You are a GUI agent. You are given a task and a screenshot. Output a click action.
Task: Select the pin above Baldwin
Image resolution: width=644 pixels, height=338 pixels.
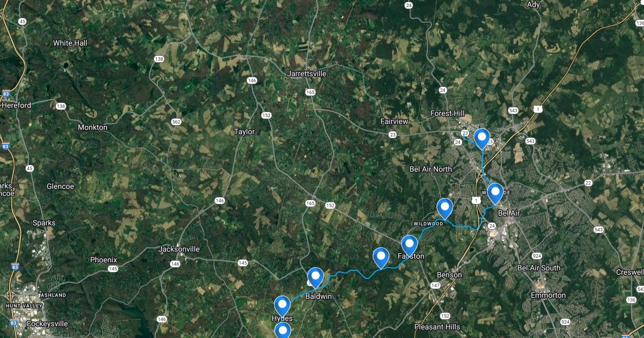tap(316, 278)
